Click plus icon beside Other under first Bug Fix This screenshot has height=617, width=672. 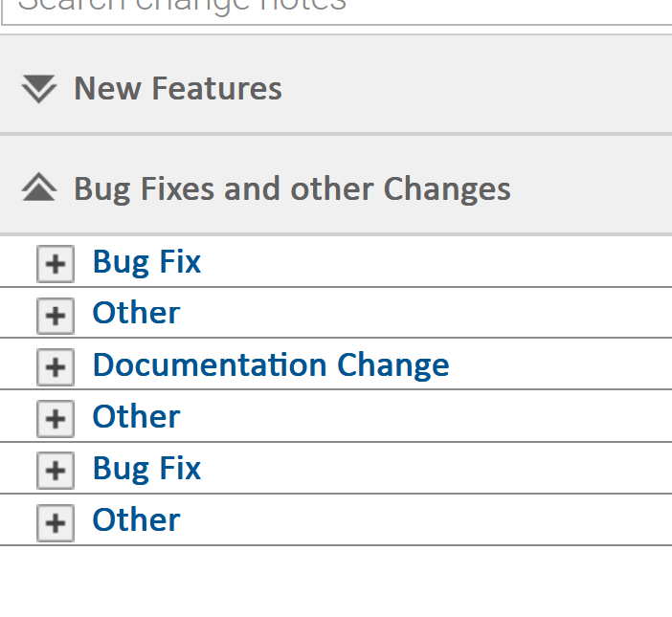point(56,315)
